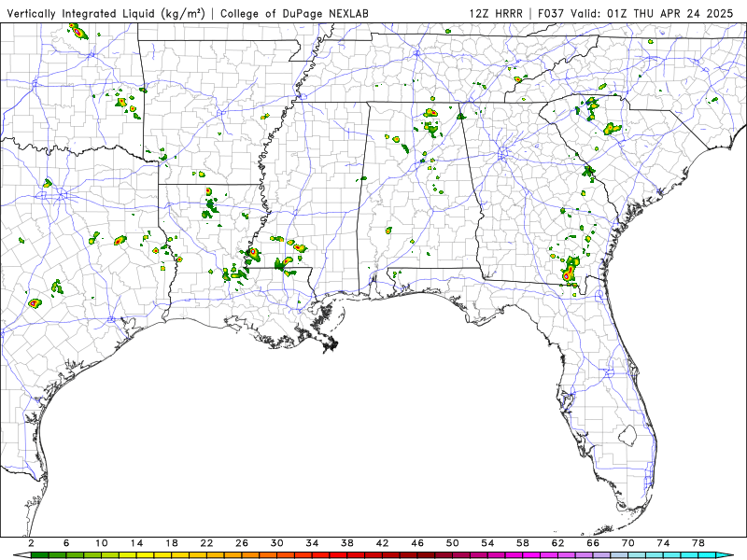Image resolution: width=747 pixels, height=560 pixels.
Task: Click the color scale label '10'
Action: click(x=102, y=543)
